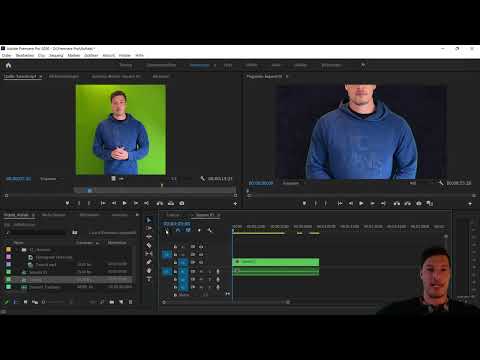Toggle Linked Selection in the timeline
Viewport: 480px width, 360px height.
tap(188, 230)
